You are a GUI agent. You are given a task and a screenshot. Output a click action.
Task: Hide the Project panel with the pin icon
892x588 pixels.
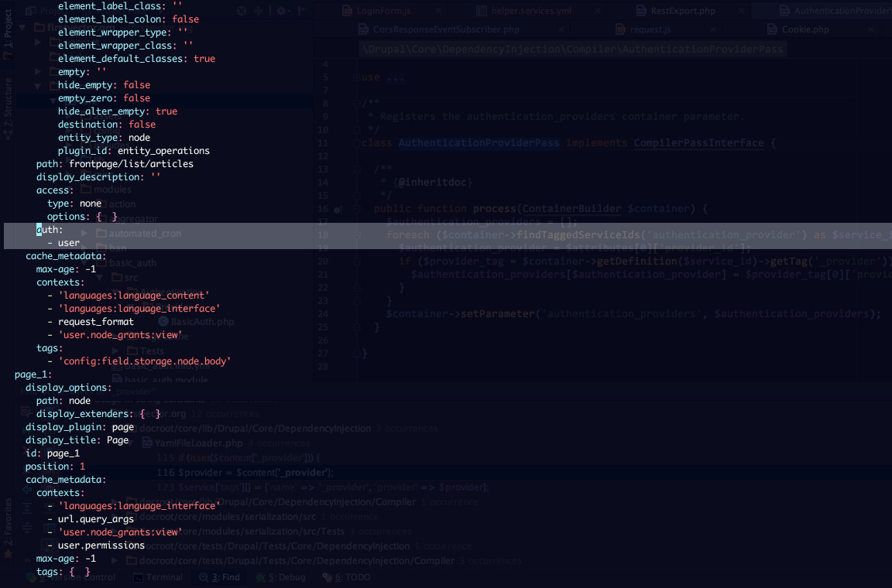302,11
